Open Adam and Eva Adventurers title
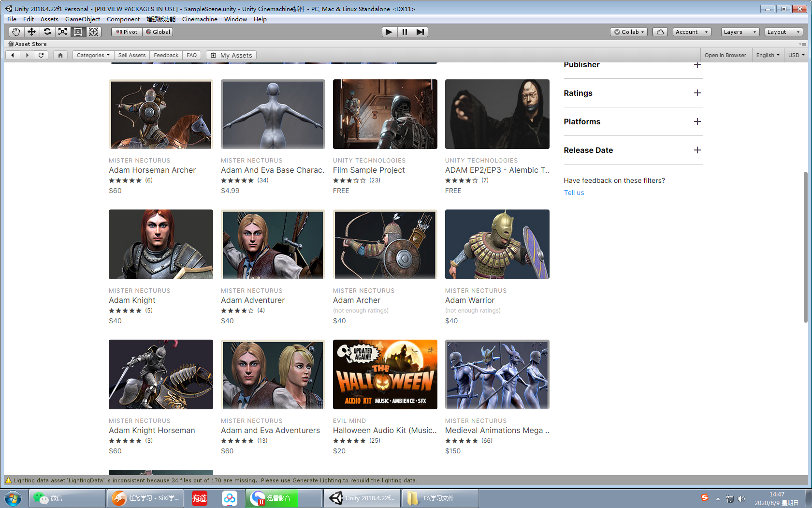The height and width of the screenshot is (508, 812). tap(270, 430)
